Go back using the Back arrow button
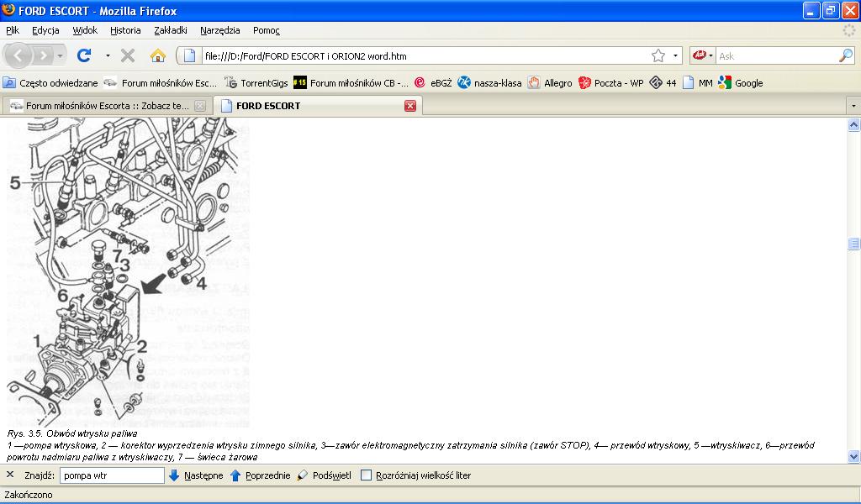Viewport: 861px width, 504px height. click(x=19, y=55)
